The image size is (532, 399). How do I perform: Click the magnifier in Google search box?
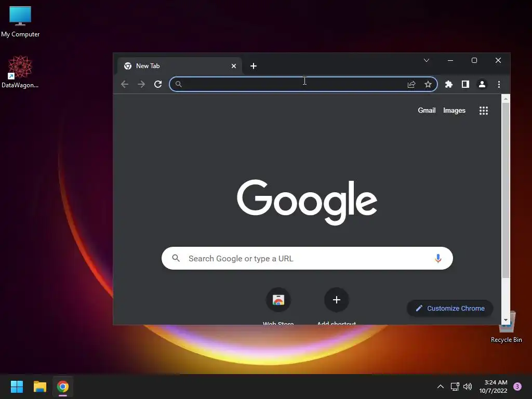tap(176, 258)
